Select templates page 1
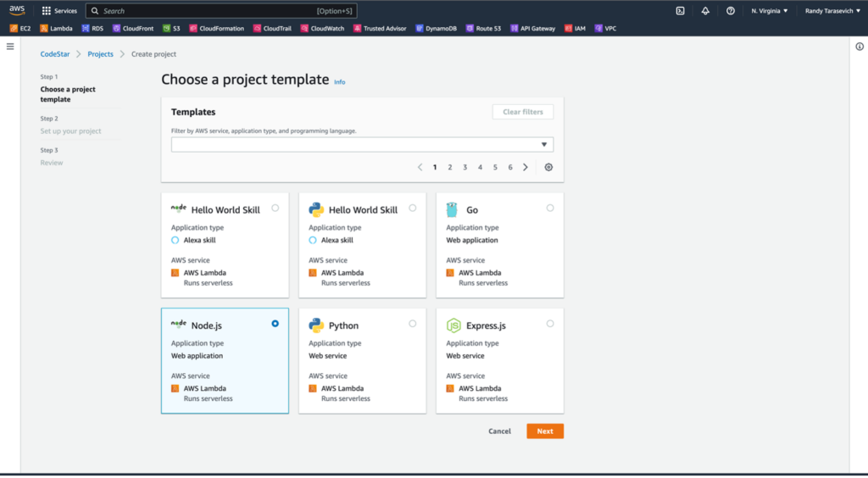Screen dimensions: 868x478 coord(435,167)
